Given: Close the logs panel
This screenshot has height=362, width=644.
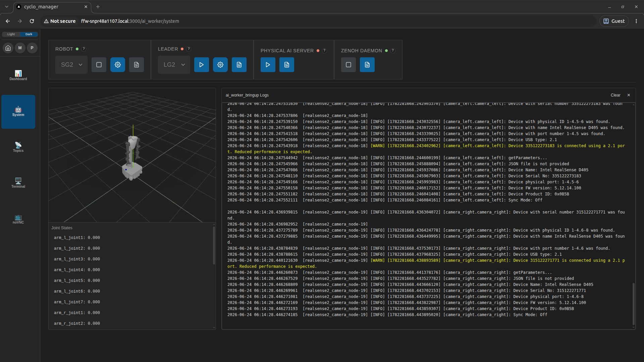Looking at the screenshot, I should (629, 95).
